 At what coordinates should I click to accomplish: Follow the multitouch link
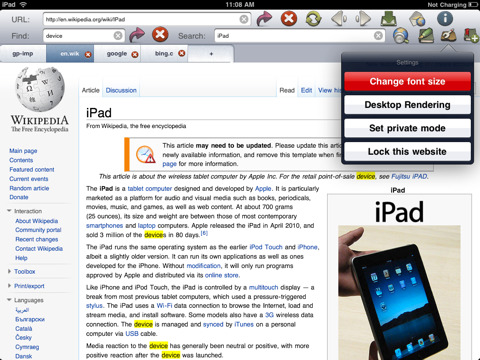263,287
